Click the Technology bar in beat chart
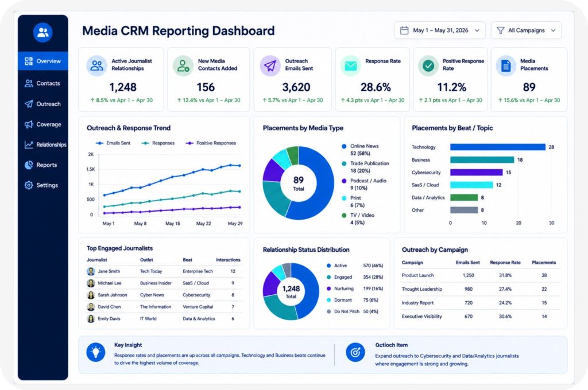 (x=498, y=147)
